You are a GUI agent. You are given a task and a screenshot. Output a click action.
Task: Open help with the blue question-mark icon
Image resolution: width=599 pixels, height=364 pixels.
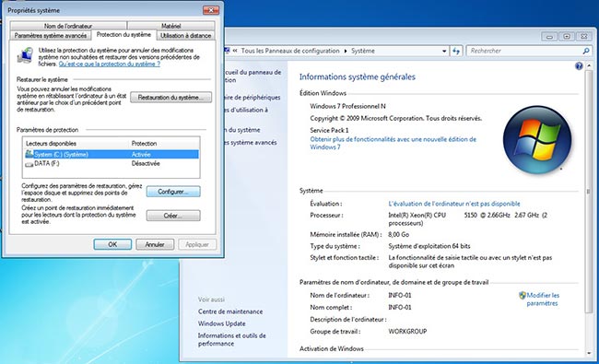pyautogui.click(x=579, y=66)
